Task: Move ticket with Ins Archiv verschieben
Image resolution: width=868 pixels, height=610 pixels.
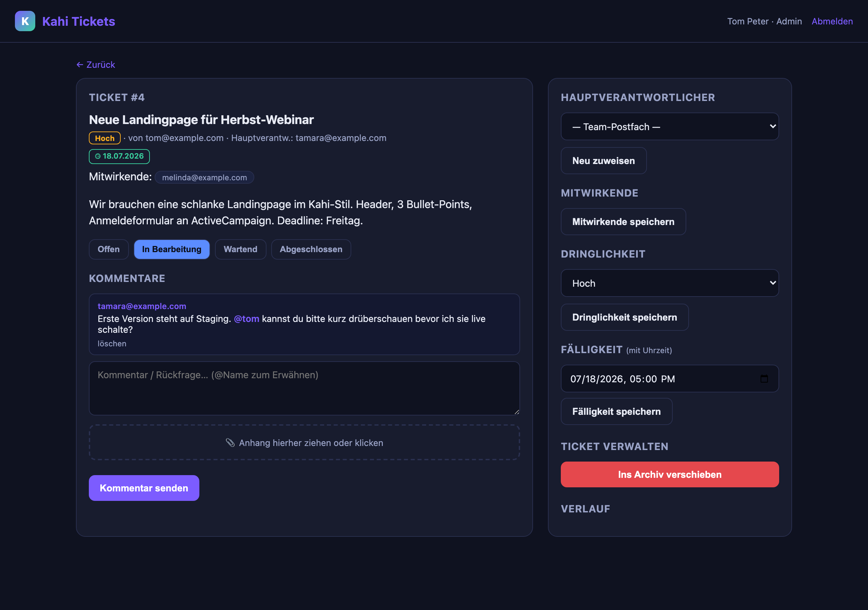Action: point(670,475)
